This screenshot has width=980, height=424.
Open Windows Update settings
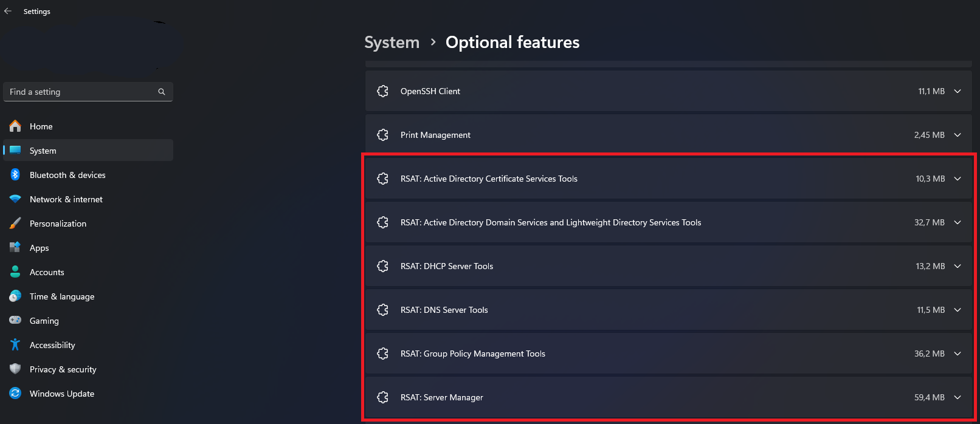[x=88, y=393]
